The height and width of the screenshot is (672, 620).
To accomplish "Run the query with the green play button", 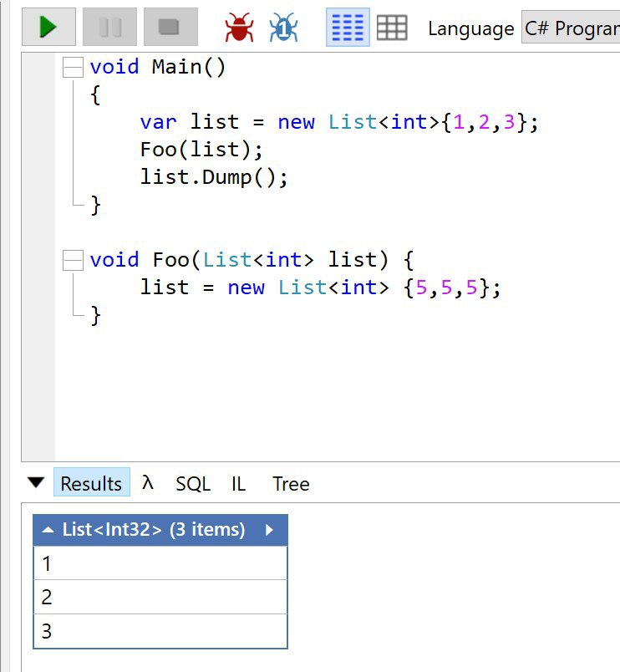I will pos(48,27).
